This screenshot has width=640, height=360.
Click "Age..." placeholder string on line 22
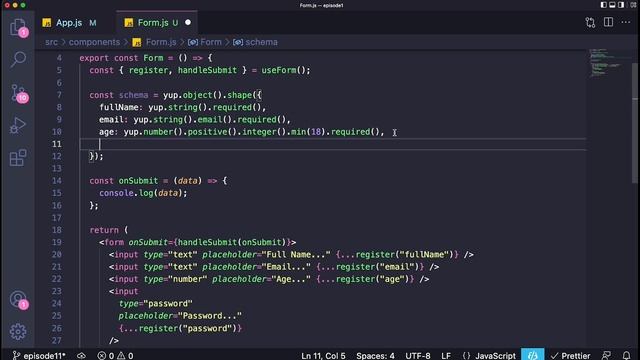(291, 279)
